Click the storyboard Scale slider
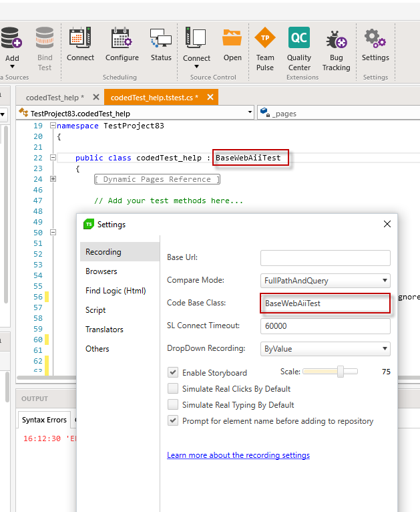This screenshot has height=512, width=420. [x=331, y=372]
